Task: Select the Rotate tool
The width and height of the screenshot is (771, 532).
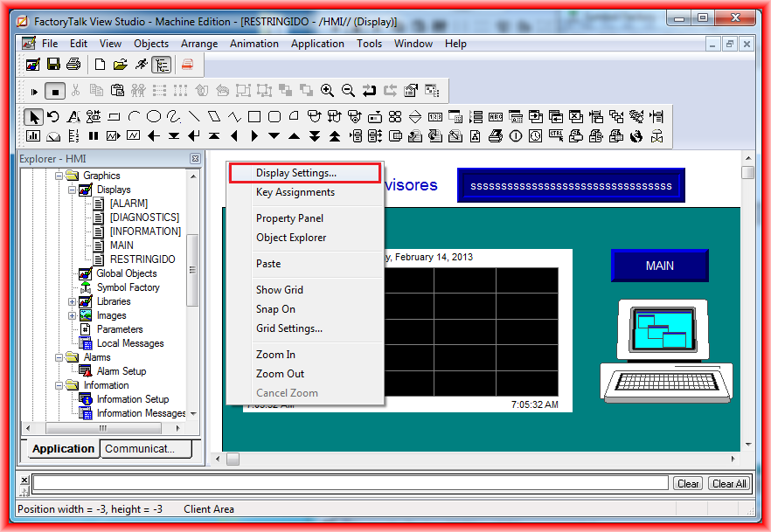Action: pos(53,116)
